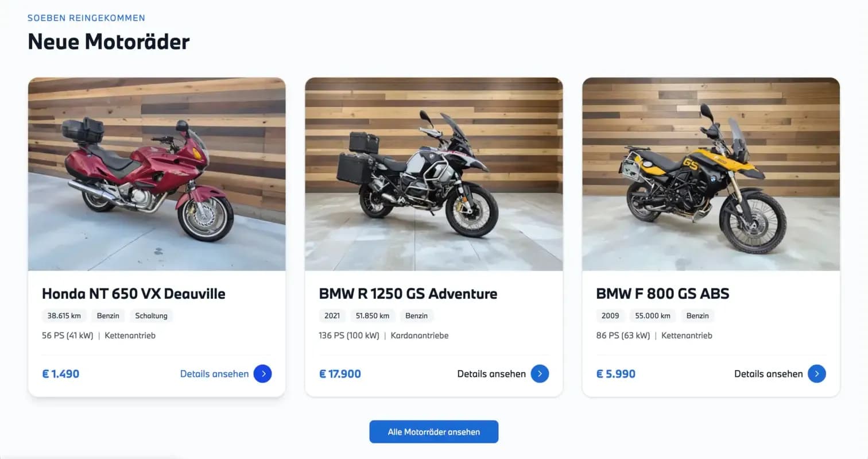Click the 55.000 km badge on BMW F 800
Viewport: 868px width, 459px height.
[652, 315]
